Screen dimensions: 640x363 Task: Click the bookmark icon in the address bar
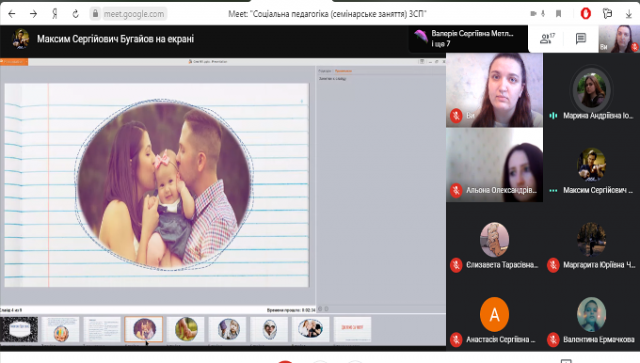(558, 14)
